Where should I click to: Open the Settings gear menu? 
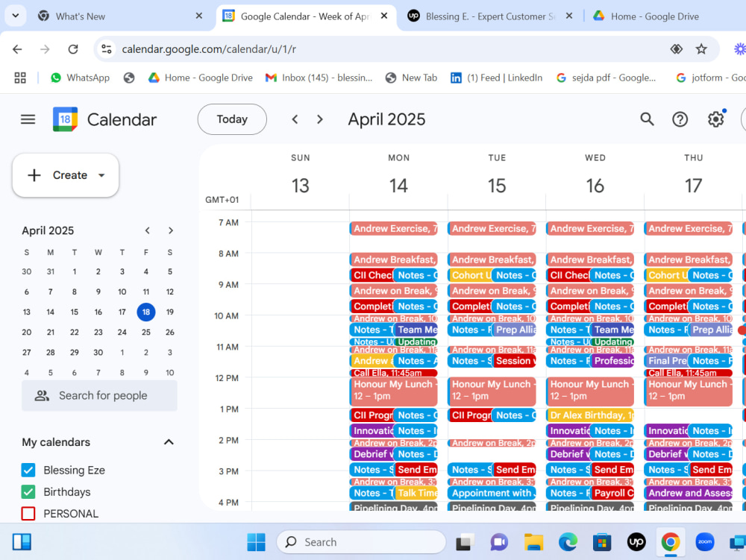(715, 119)
